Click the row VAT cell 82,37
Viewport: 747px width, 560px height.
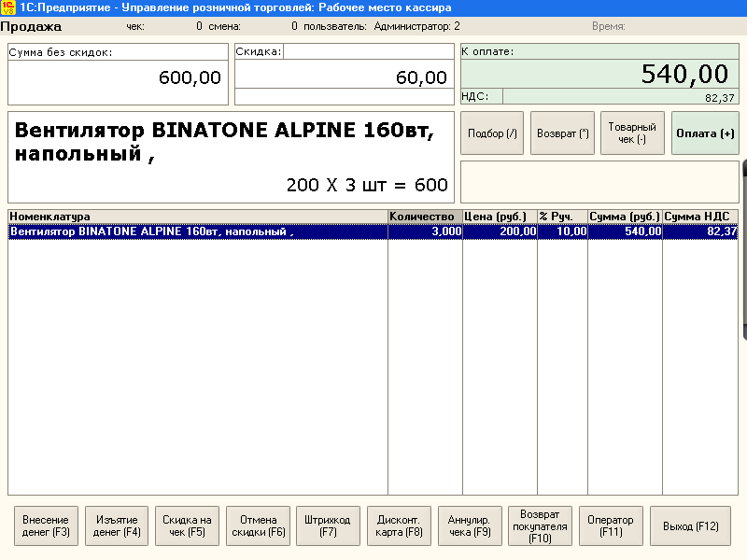pos(700,231)
